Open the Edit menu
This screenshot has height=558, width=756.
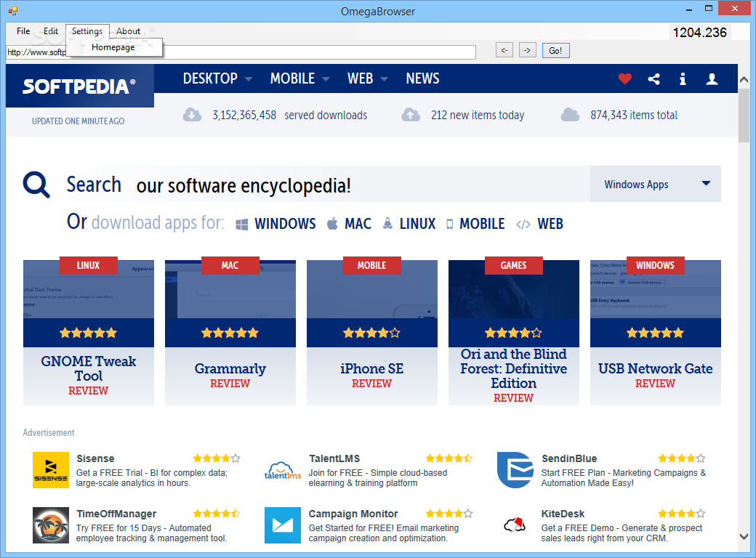coord(51,31)
